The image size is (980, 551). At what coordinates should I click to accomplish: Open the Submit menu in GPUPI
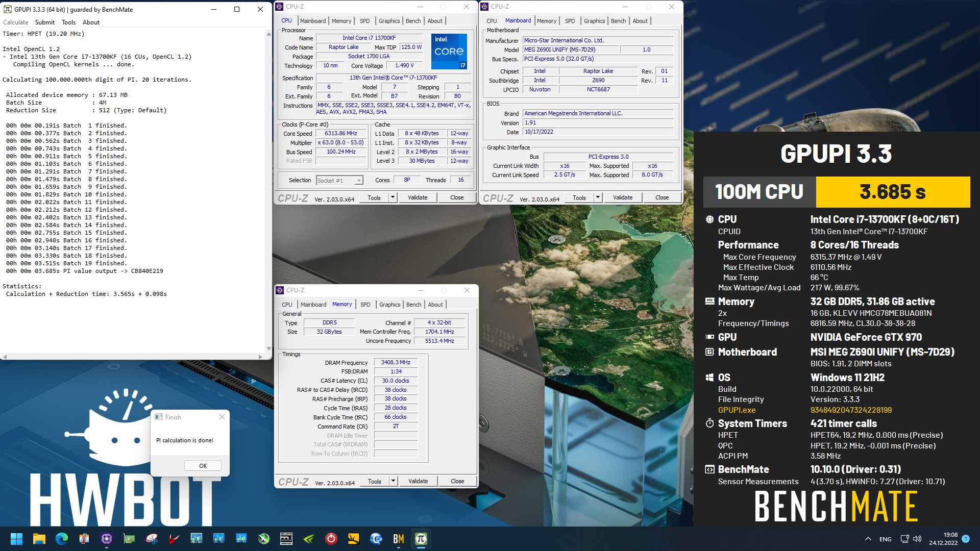[x=45, y=22]
